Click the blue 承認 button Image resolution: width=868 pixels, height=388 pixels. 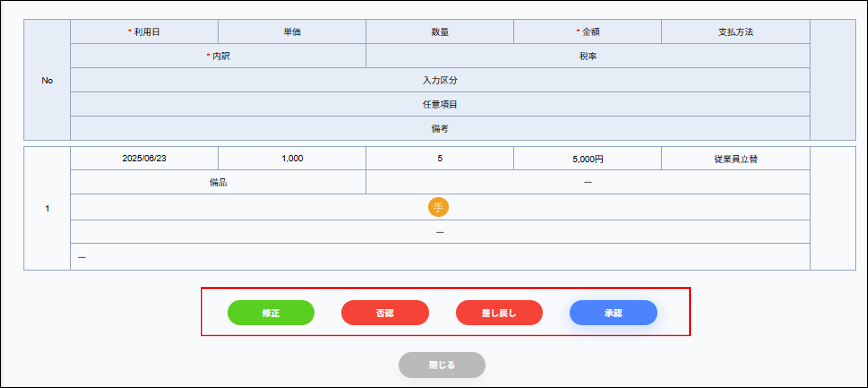point(613,313)
